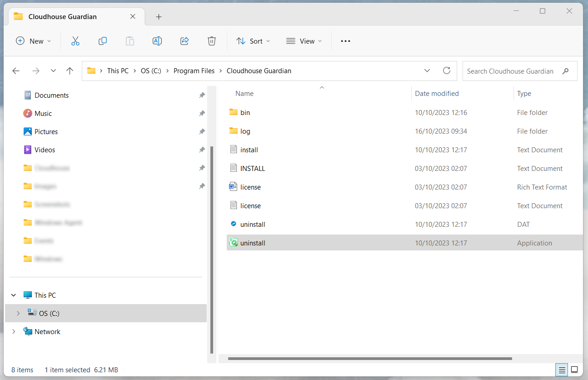Add a new tab with plus button

159,17
